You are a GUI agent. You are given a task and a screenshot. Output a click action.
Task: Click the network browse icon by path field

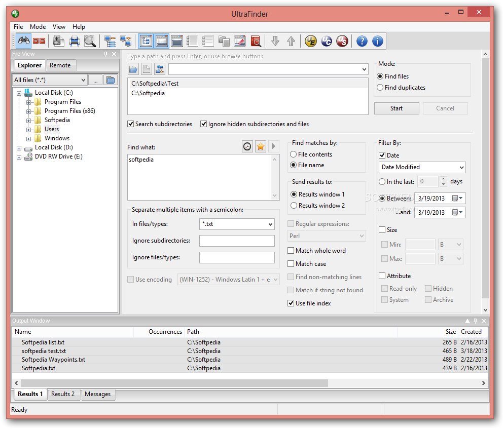(x=160, y=69)
